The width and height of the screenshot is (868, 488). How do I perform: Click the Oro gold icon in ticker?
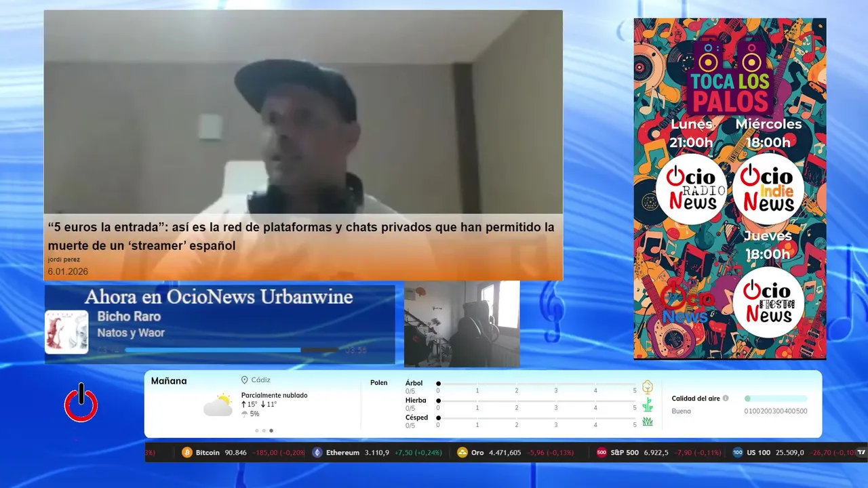click(462, 453)
